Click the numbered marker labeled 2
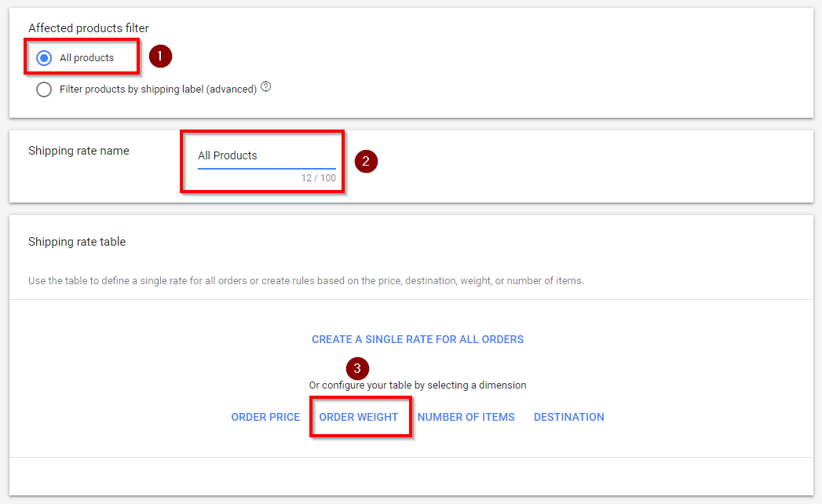 tap(366, 161)
